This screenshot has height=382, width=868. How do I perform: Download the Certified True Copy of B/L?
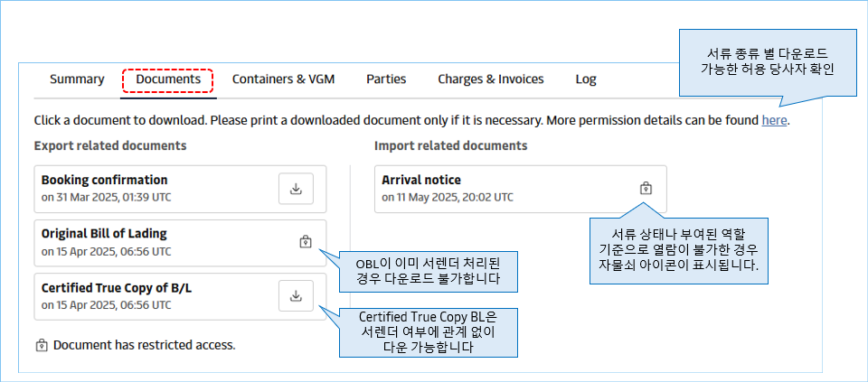click(296, 295)
